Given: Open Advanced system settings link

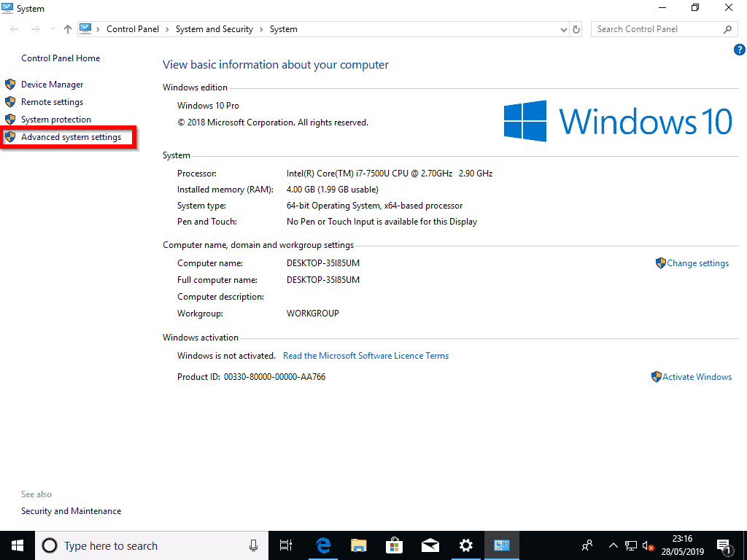Looking at the screenshot, I should 71,137.
